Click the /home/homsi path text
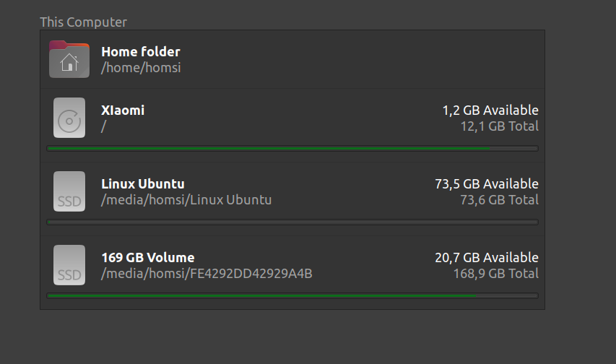The height and width of the screenshot is (364, 616). 141,68
